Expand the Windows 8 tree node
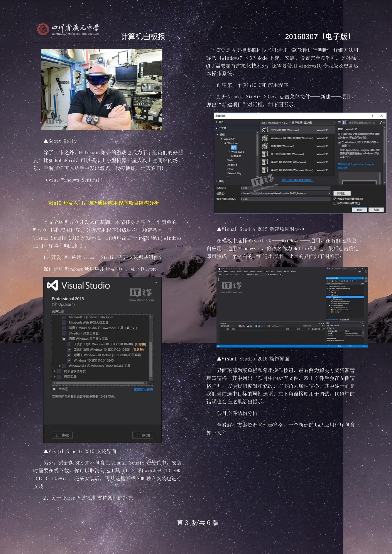The height and width of the screenshot is (554, 392). pyautogui.click(x=229, y=152)
